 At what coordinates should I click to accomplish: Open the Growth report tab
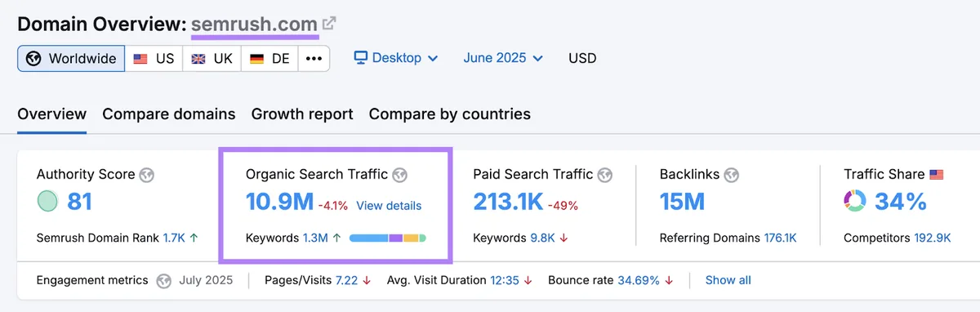(x=302, y=114)
